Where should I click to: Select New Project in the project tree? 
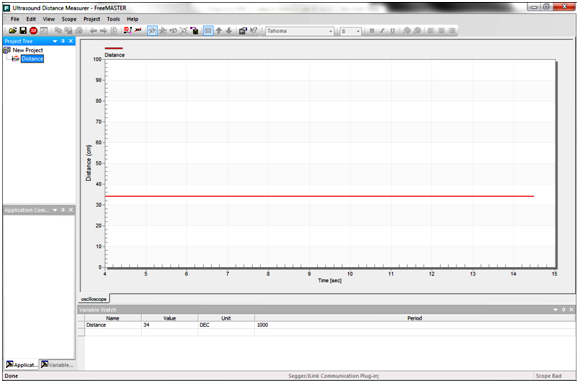pyautogui.click(x=28, y=50)
